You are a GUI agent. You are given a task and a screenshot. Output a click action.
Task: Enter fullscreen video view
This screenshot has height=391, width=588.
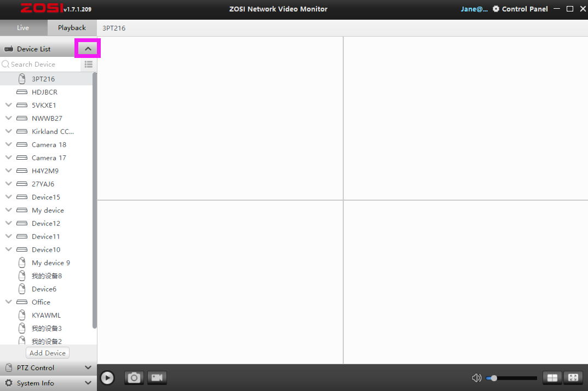tap(573, 378)
